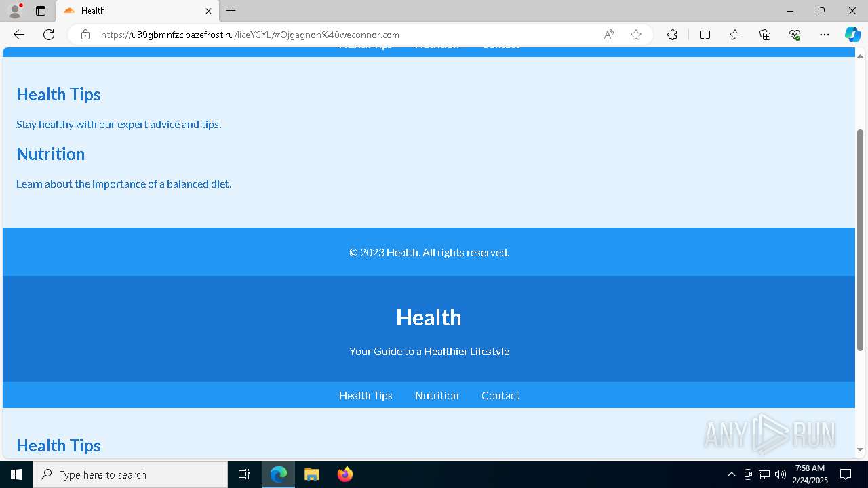This screenshot has width=868, height=488.
Task: Open the network status tray icon
Action: [x=764, y=474]
